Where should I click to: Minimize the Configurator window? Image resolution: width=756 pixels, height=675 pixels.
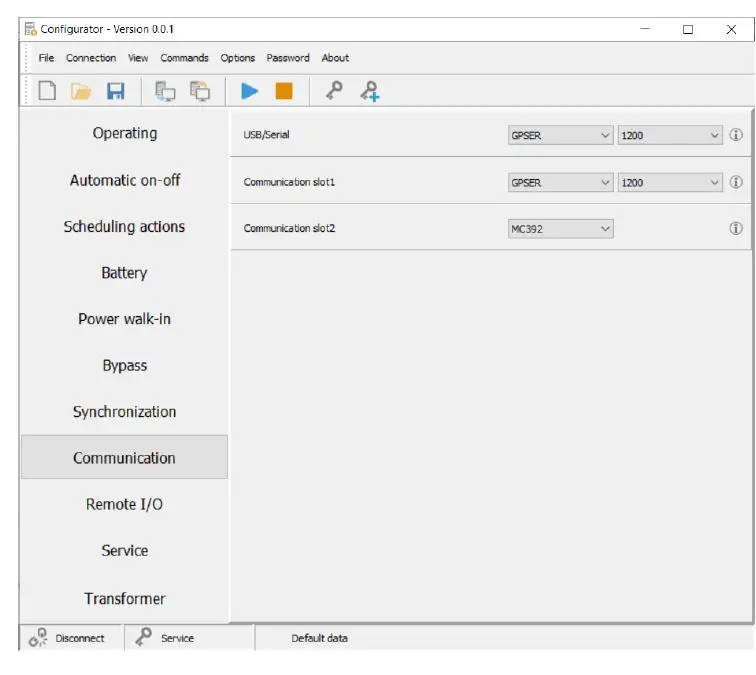645,29
